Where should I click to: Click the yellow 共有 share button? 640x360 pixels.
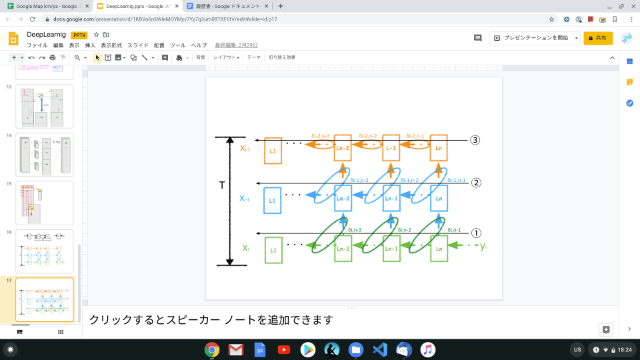pyautogui.click(x=598, y=38)
